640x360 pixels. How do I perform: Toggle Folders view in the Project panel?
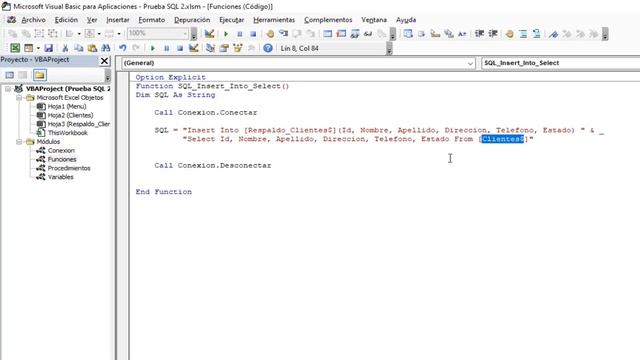pos(40,75)
